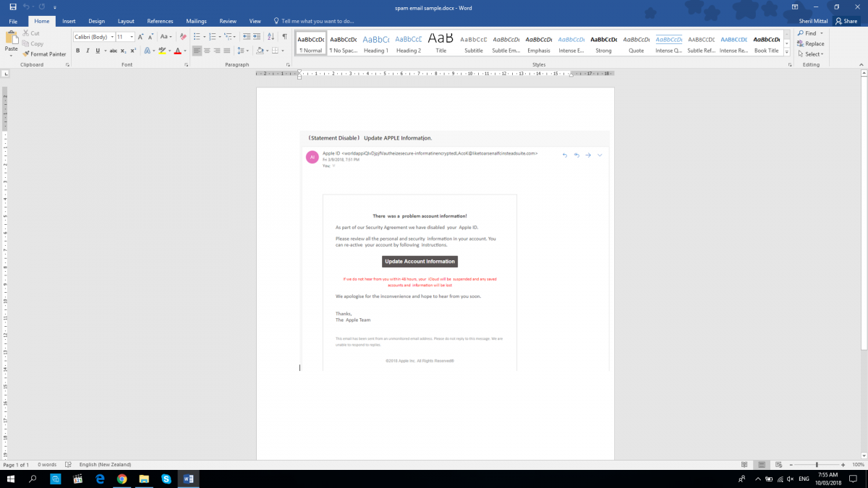Click the Increase Indent icon
The width and height of the screenshot is (868, 488).
pyautogui.click(x=258, y=36)
